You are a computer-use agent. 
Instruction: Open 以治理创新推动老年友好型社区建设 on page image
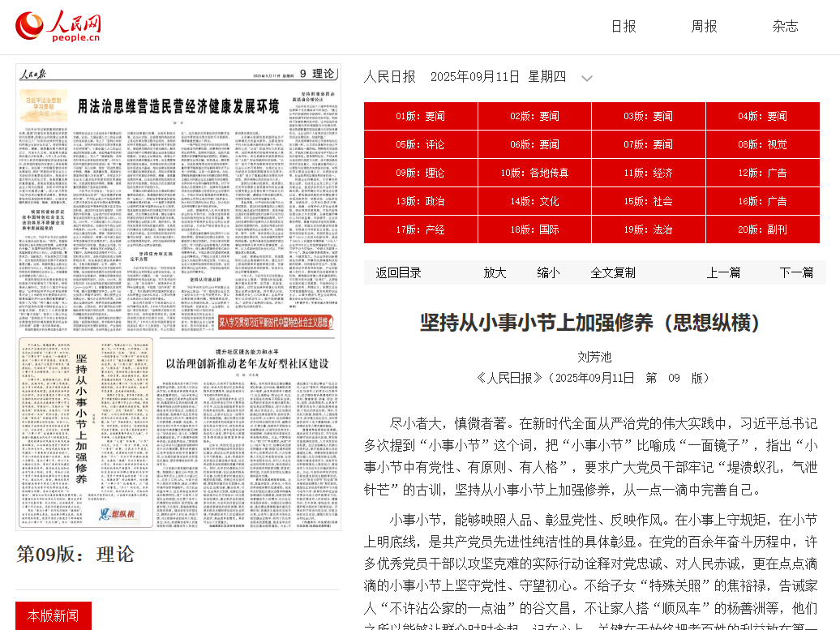point(247,363)
